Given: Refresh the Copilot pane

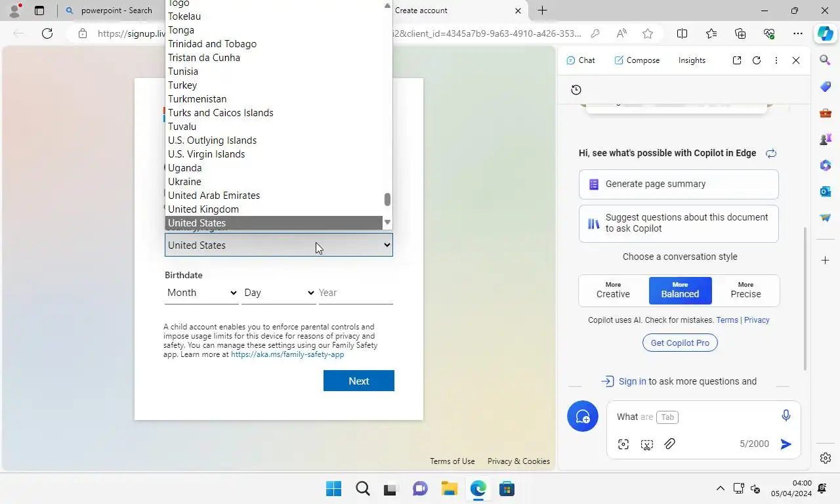Looking at the screenshot, I should coord(757,60).
